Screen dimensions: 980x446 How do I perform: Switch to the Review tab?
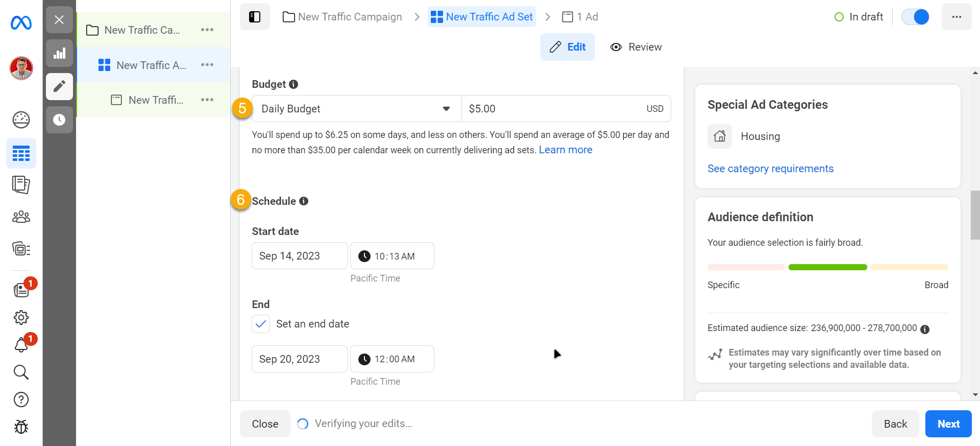[x=636, y=47]
